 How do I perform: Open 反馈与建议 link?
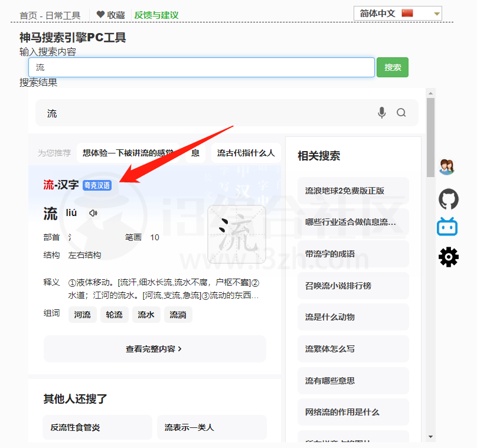(156, 15)
